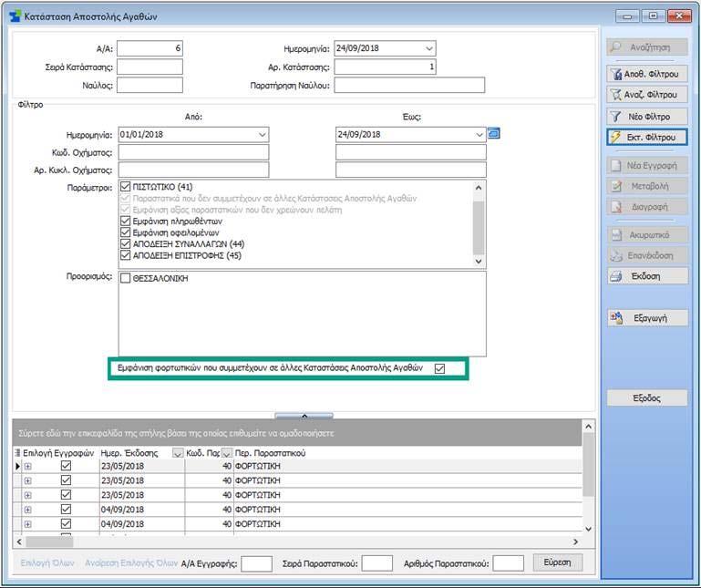The width and height of the screenshot is (701, 588).
Task: Toggle ΑΠΟΔΕΙΞΗ ΕΠΙΣΤΡΟΦΗΣ (45) checkbox
Action: coord(125,255)
